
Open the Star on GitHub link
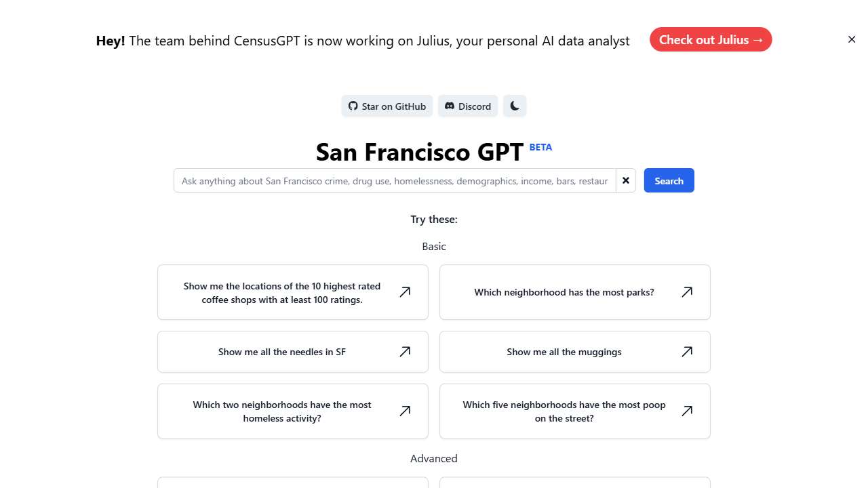point(387,106)
